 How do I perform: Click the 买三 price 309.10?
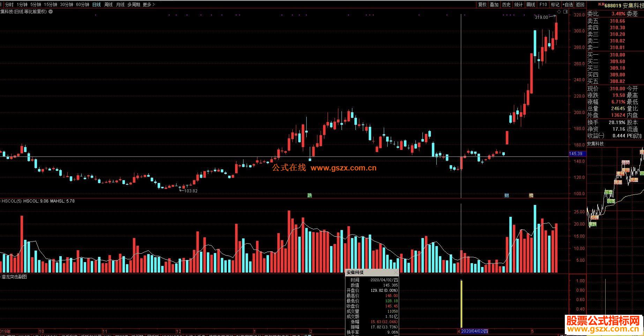tap(617, 68)
